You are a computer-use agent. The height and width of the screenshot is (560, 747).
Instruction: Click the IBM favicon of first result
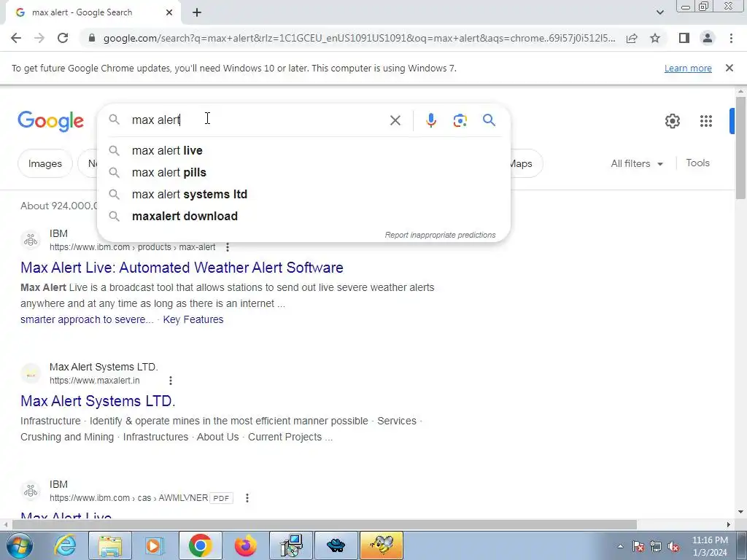(x=31, y=240)
